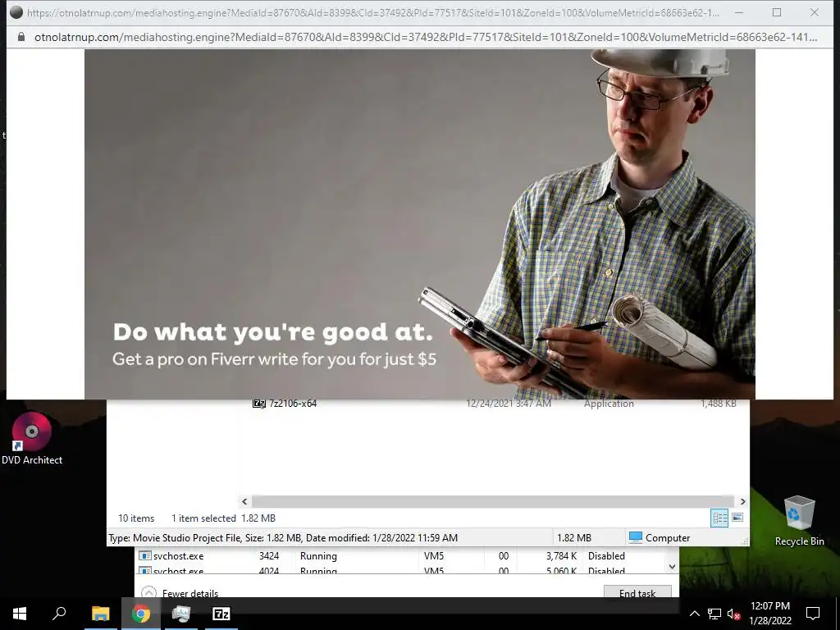Open File Explorer from the taskbar
This screenshot has width=840, height=630.
(100, 614)
